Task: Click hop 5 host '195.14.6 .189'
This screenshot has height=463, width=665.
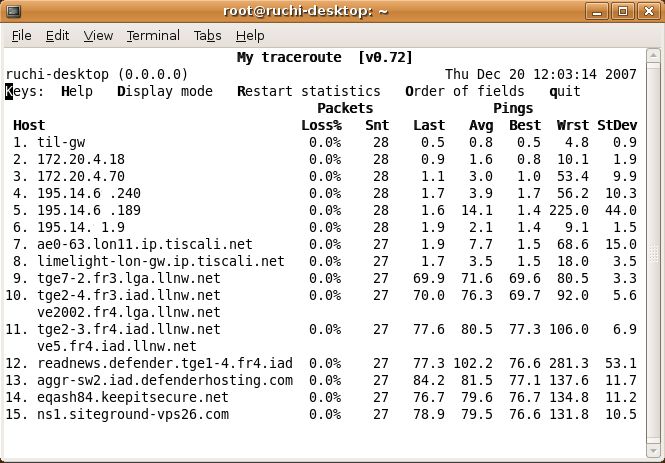Action: coord(89,211)
